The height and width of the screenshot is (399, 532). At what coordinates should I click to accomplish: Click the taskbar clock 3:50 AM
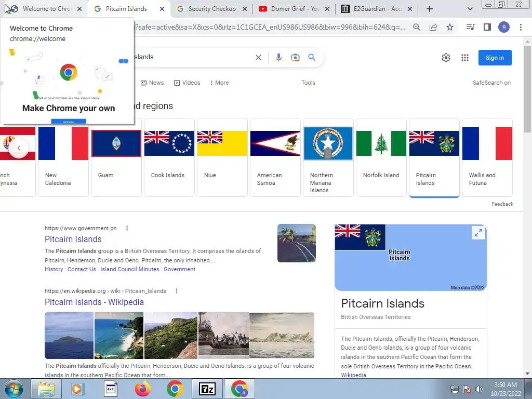pos(506,389)
